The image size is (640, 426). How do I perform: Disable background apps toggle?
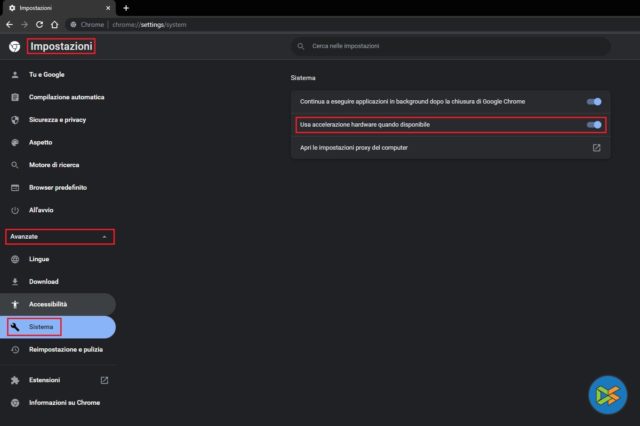click(594, 101)
